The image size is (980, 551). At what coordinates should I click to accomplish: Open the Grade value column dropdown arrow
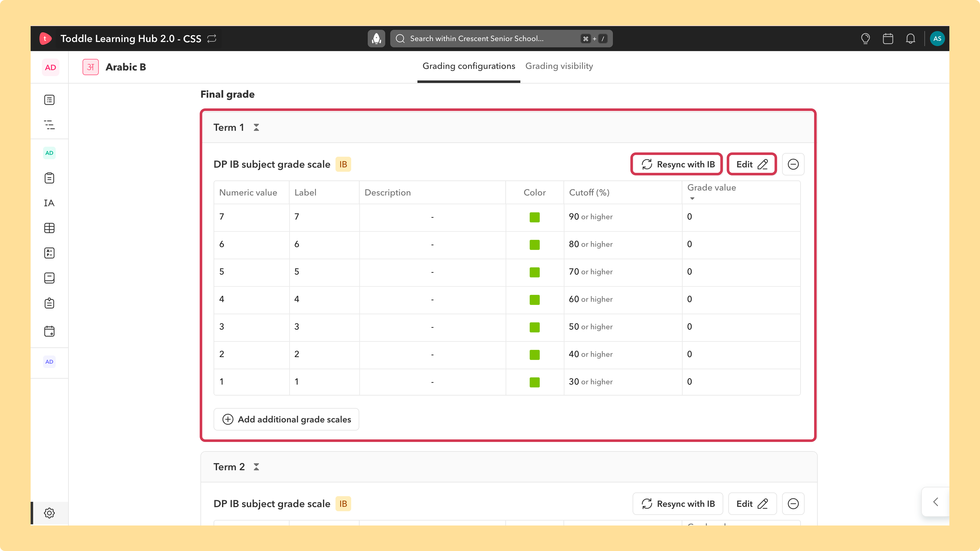click(x=692, y=198)
